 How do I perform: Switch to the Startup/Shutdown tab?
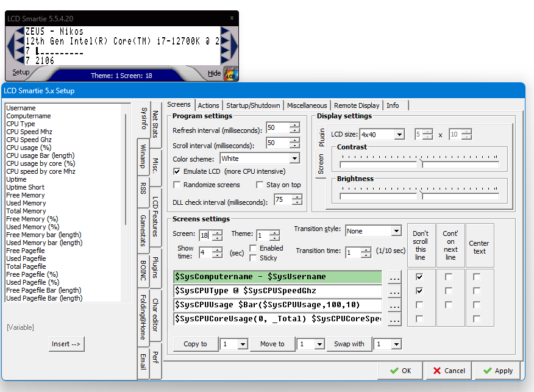(x=255, y=105)
